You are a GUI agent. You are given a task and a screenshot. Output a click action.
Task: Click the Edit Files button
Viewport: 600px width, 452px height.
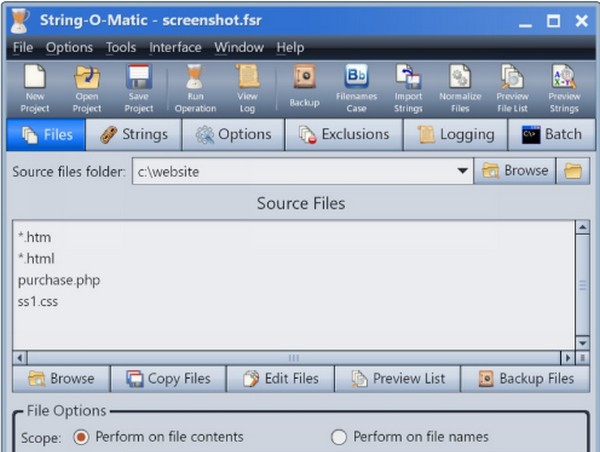coord(280,379)
